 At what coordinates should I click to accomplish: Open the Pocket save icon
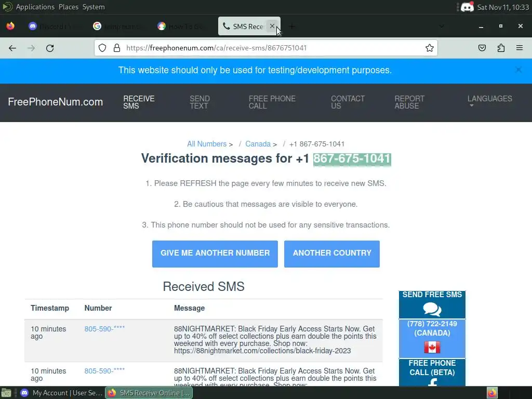coord(482,48)
